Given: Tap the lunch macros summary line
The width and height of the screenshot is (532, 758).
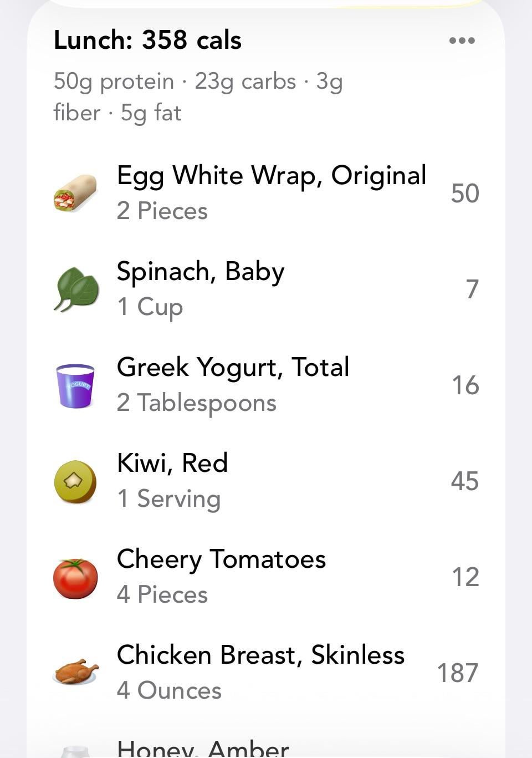Looking at the screenshot, I should (x=198, y=97).
